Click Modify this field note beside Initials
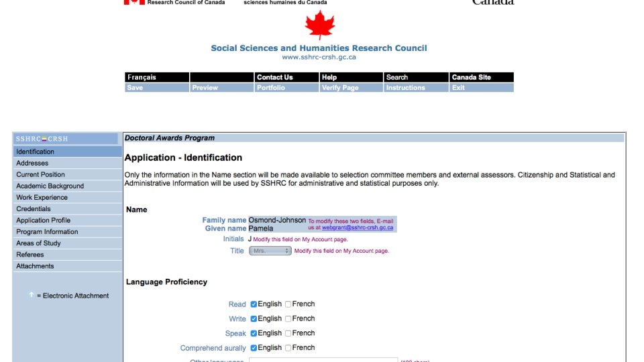644x362 pixels. click(301, 239)
